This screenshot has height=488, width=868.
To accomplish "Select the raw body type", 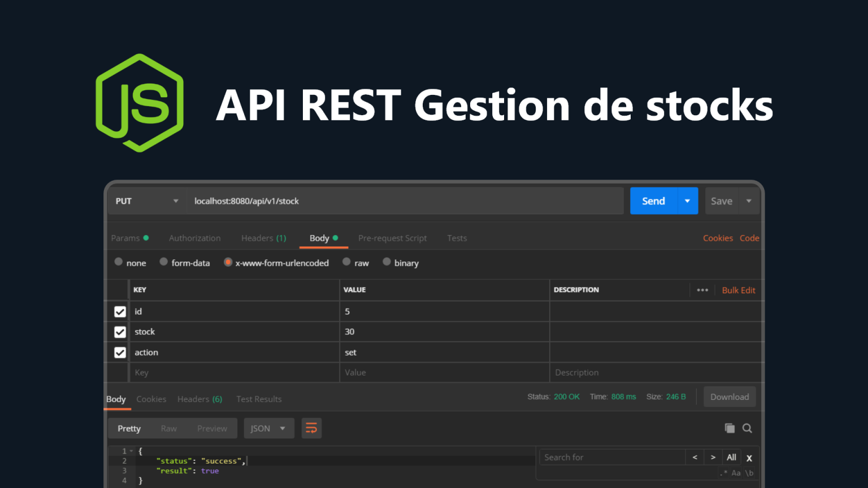I will tap(346, 262).
